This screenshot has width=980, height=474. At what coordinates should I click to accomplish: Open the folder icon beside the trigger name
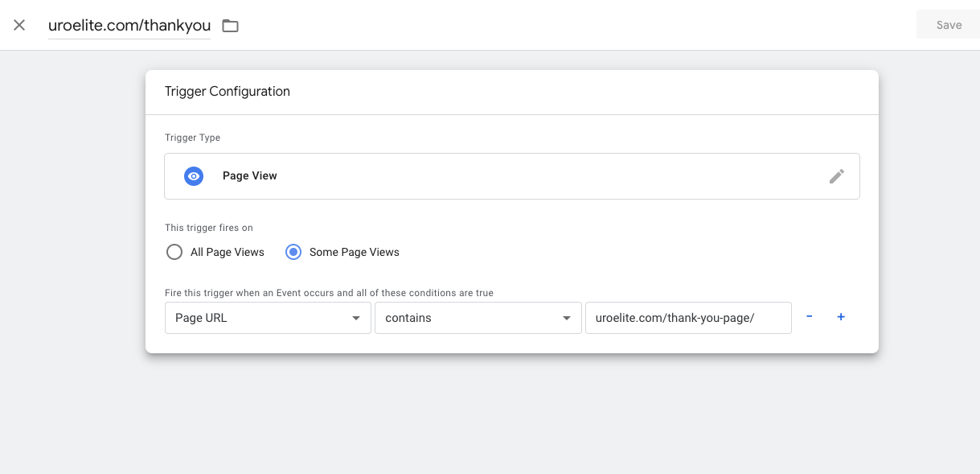pyautogui.click(x=231, y=26)
